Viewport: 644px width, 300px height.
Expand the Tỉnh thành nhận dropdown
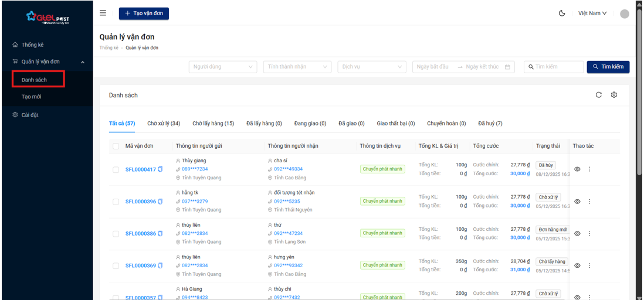(297, 67)
